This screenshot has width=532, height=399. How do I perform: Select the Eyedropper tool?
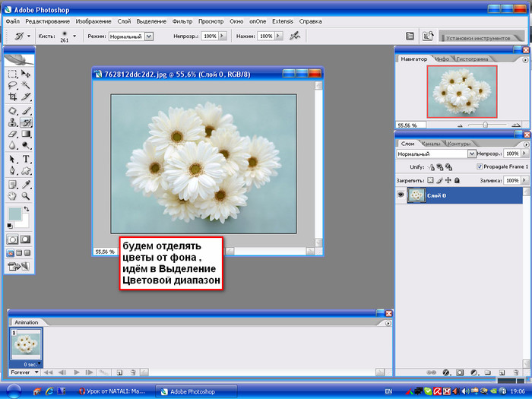26,185
